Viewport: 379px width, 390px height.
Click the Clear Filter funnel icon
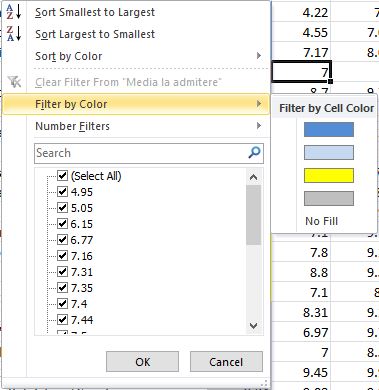click(x=15, y=82)
